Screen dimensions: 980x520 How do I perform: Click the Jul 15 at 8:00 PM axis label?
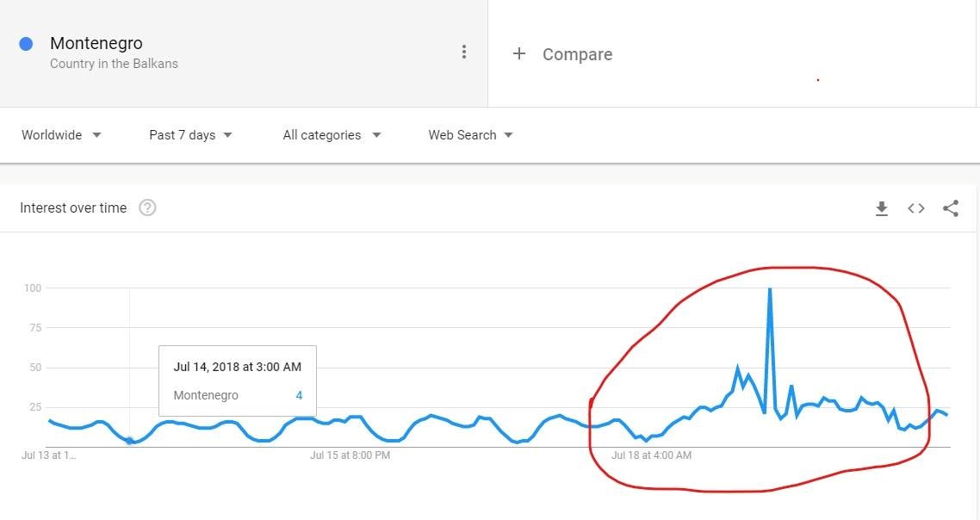[350, 455]
